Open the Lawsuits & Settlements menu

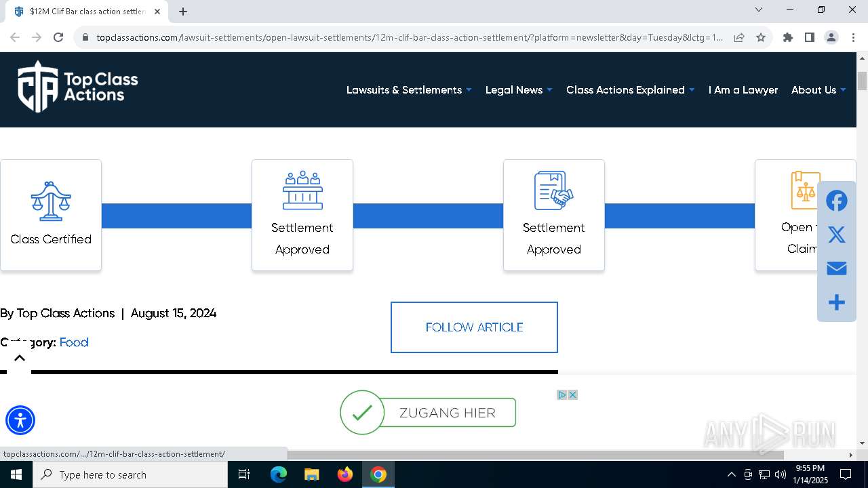pyautogui.click(x=409, y=90)
